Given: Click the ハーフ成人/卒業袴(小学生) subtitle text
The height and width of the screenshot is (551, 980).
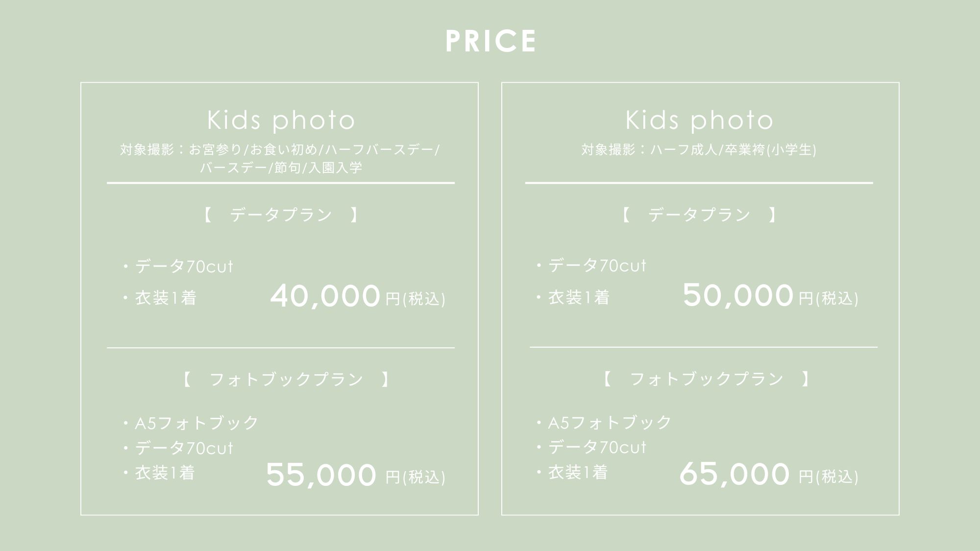Looking at the screenshot, I should pos(699,149).
